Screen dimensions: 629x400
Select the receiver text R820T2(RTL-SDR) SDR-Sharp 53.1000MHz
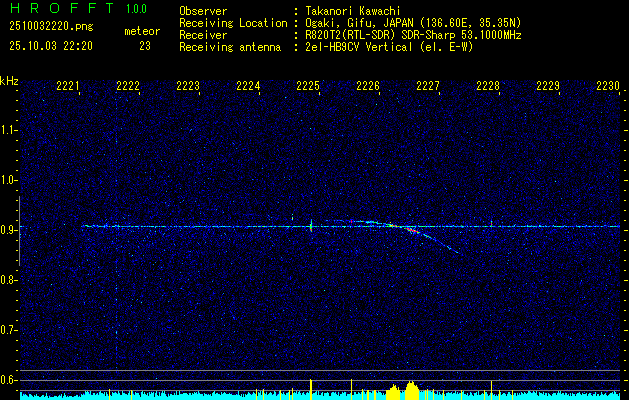coord(413,35)
